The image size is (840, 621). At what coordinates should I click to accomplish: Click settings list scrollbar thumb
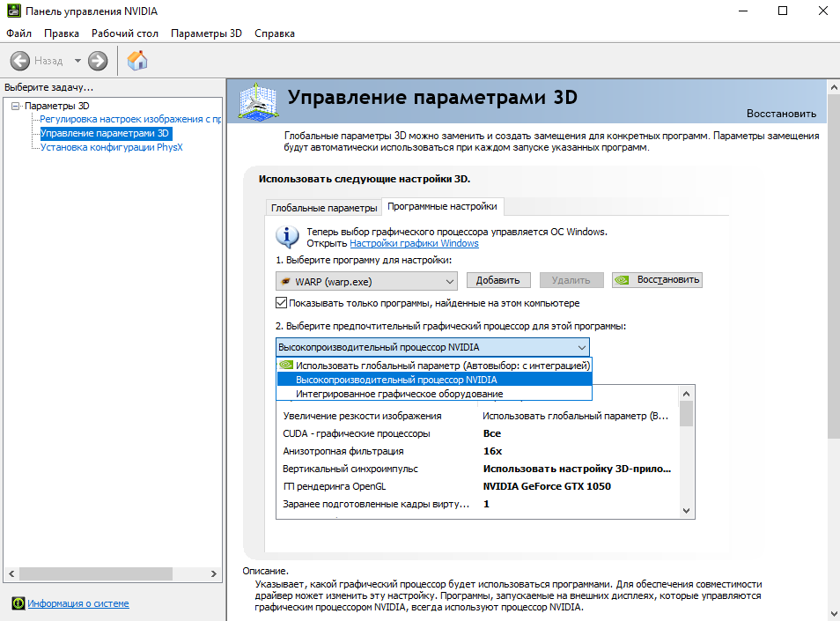pyautogui.click(x=686, y=414)
